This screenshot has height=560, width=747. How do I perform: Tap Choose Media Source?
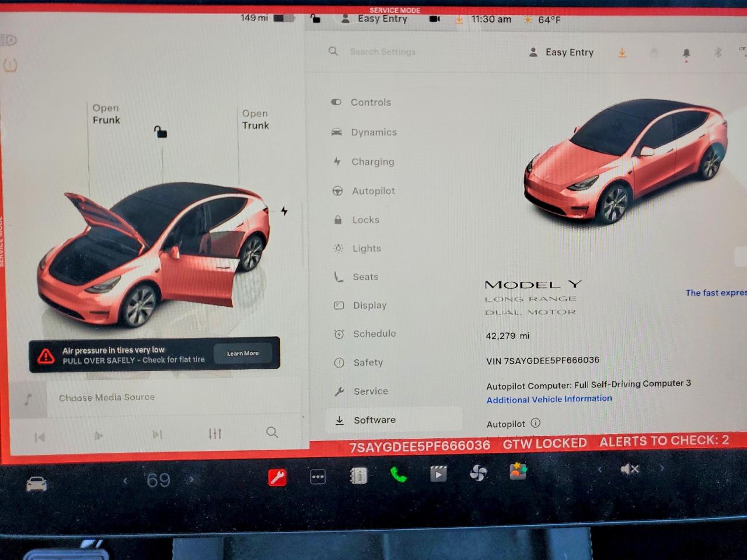[x=107, y=397]
